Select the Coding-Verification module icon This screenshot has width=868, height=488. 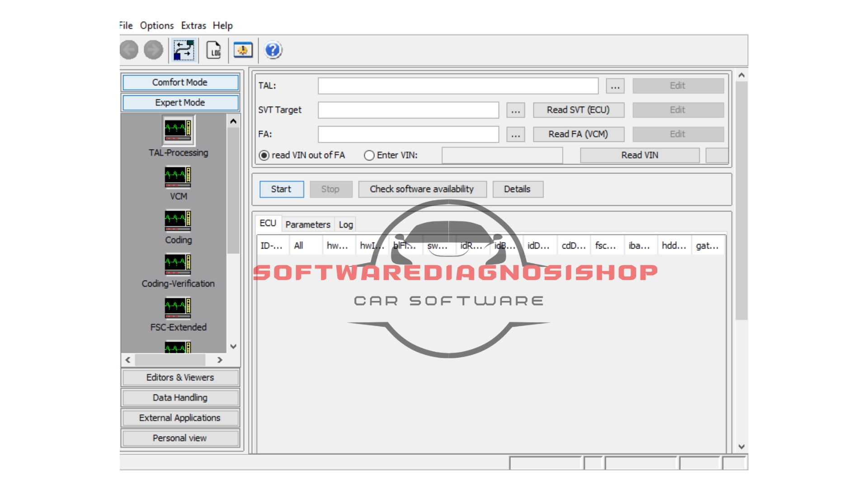click(178, 264)
